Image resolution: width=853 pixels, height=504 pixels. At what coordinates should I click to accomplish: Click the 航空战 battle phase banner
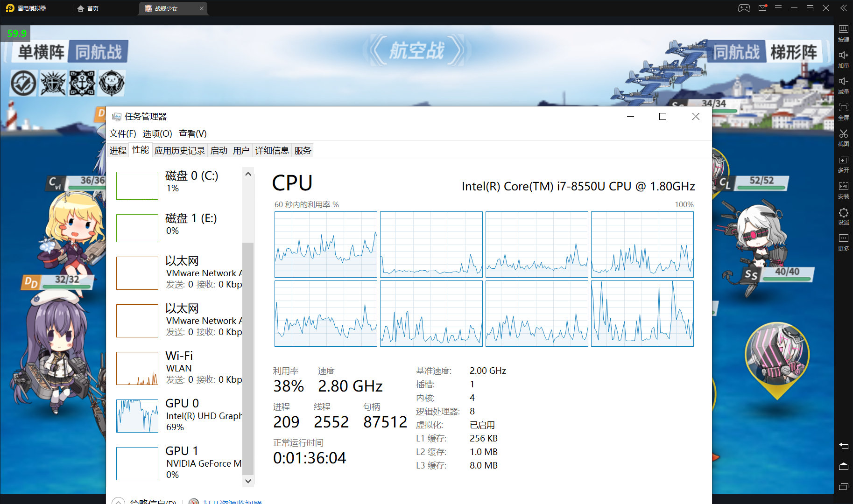click(417, 50)
